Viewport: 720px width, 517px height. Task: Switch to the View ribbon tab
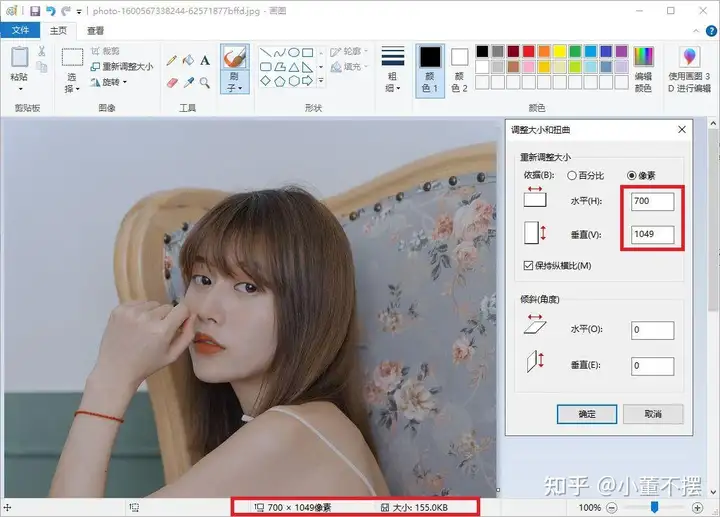(95, 31)
